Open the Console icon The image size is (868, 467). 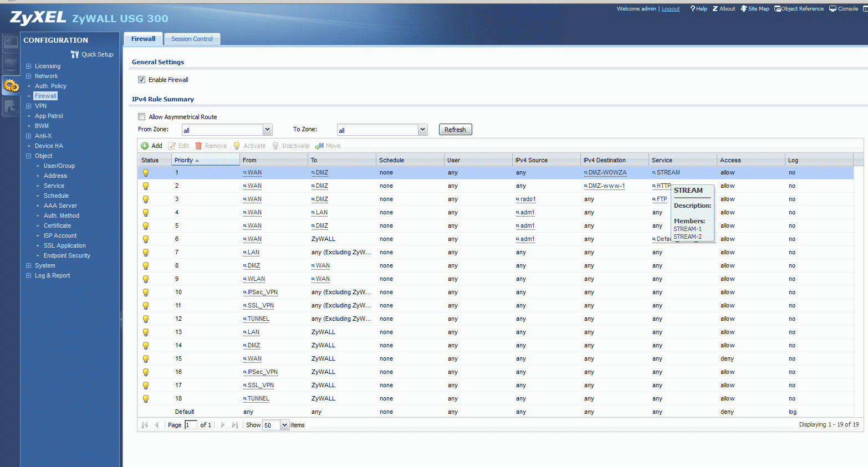(x=833, y=8)
